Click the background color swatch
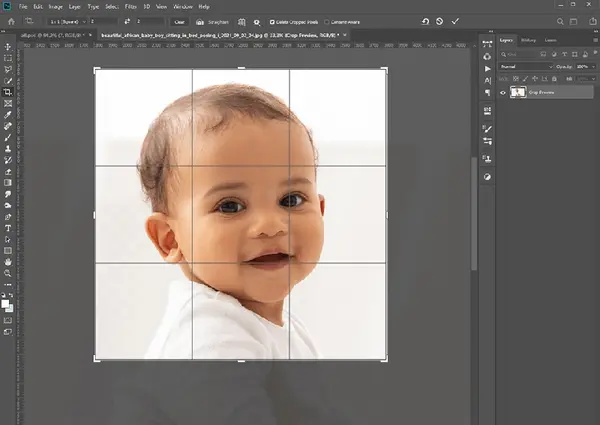 10,309
